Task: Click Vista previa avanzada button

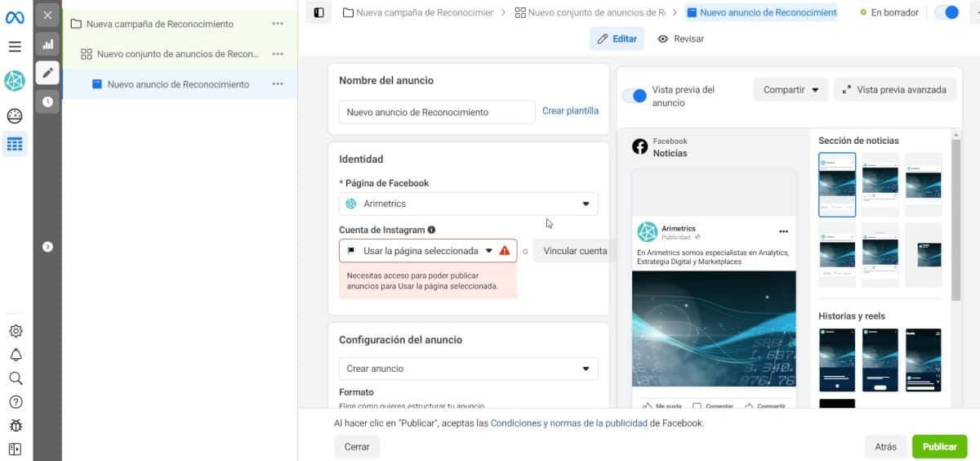Action: [x=895, y=90]
